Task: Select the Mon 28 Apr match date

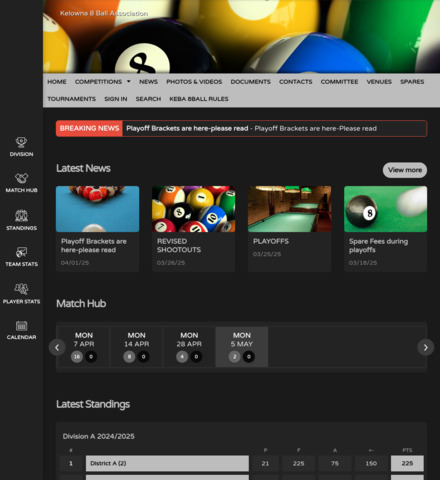Action: [x=189, y=347]
